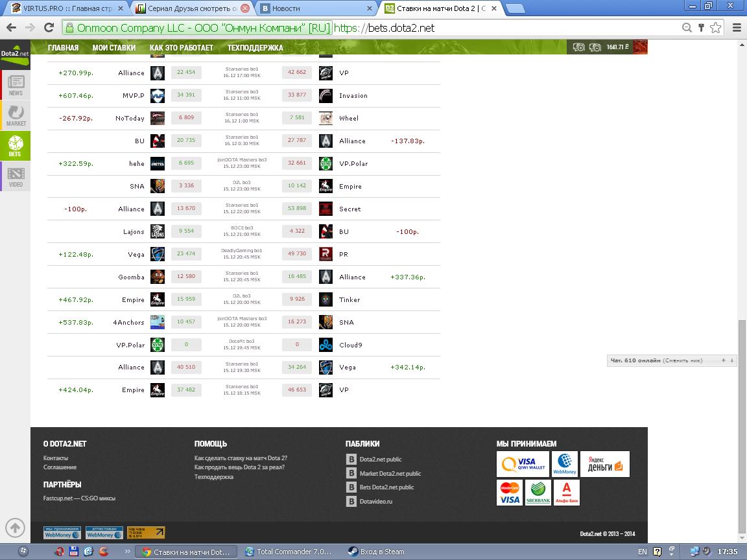The image size is (747, 560).
Task: Click the account balance 1641.71 display
Action: click(617, 47)
